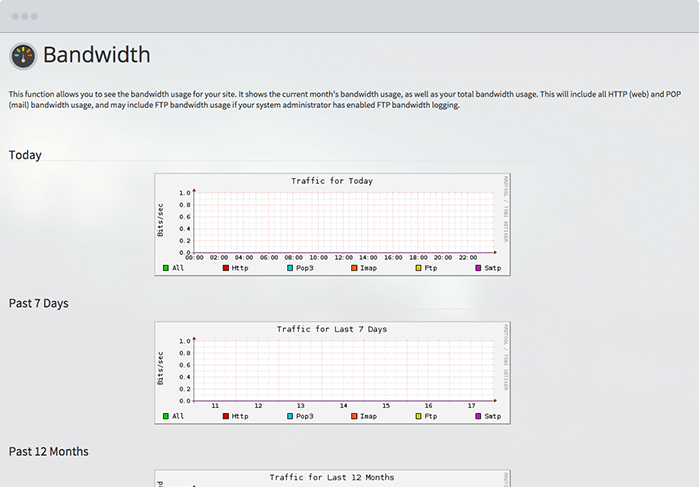Select the Past 7 Days section heading
The image size is (699, 487).
click(38, 303)
